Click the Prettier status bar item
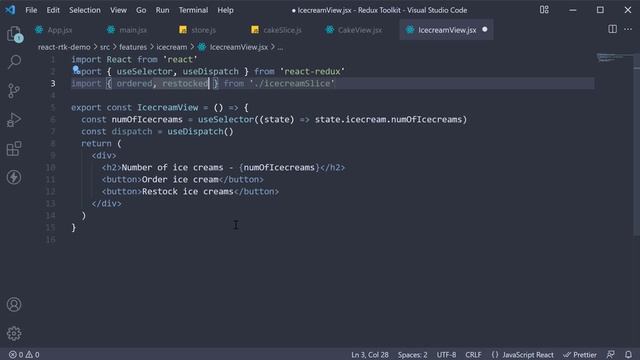This screenshot has width=640, height=360. [x=580, y=355]
